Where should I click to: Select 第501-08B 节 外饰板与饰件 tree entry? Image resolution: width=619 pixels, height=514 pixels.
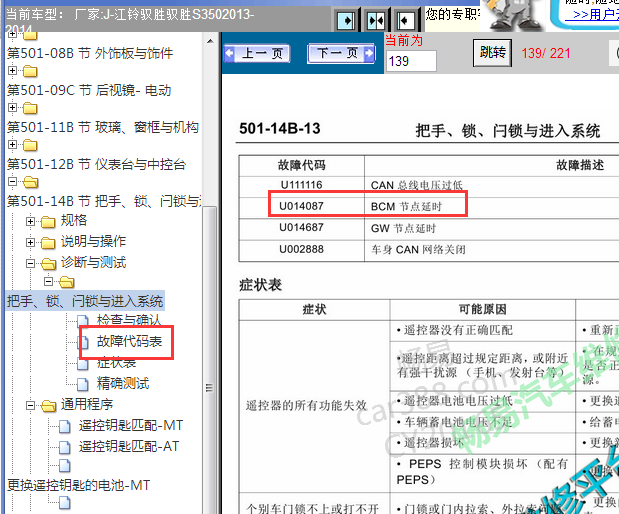pos(90,53)
